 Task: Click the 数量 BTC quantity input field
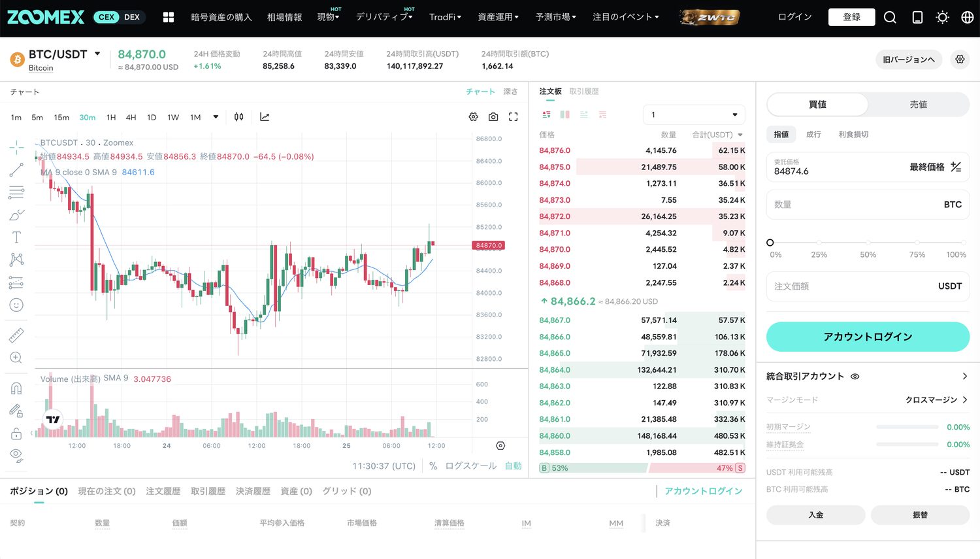pyautogui.click(x=868, y=205)
